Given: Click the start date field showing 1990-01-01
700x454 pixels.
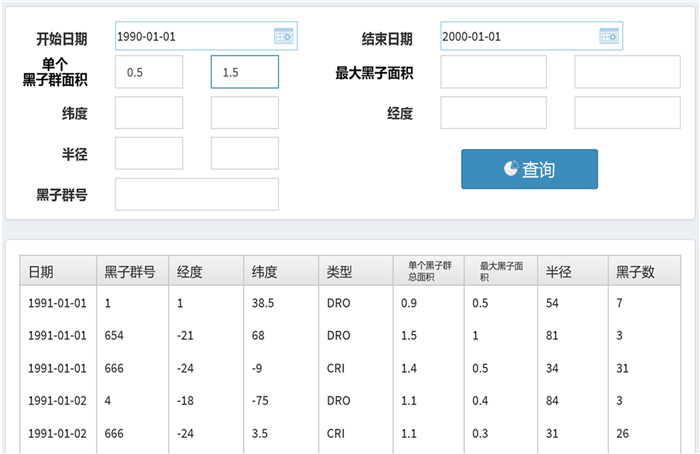Looking at the screenshot, I should pyautogui.click(x=192, y=36).
